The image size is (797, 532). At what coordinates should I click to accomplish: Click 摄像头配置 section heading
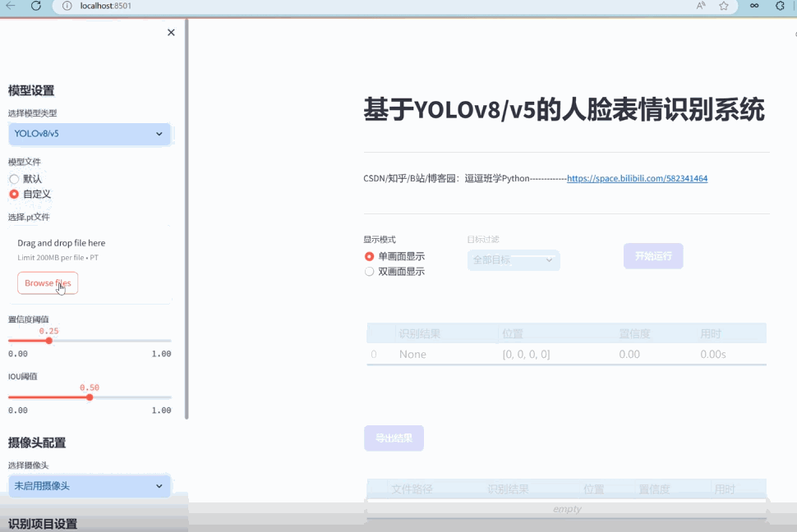pos(37,443)
